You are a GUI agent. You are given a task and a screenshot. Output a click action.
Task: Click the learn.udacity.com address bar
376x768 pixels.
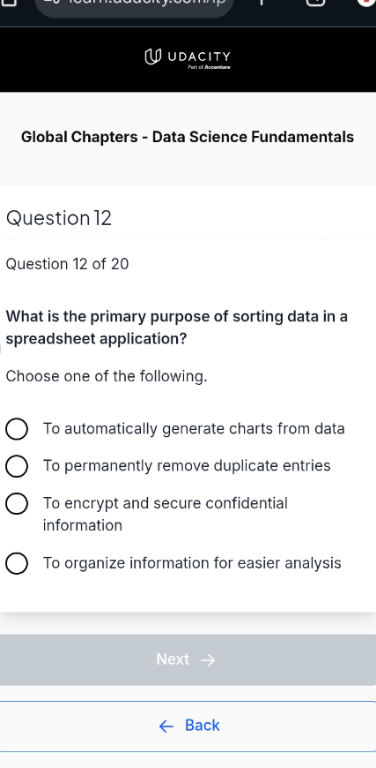click(134, 5)
